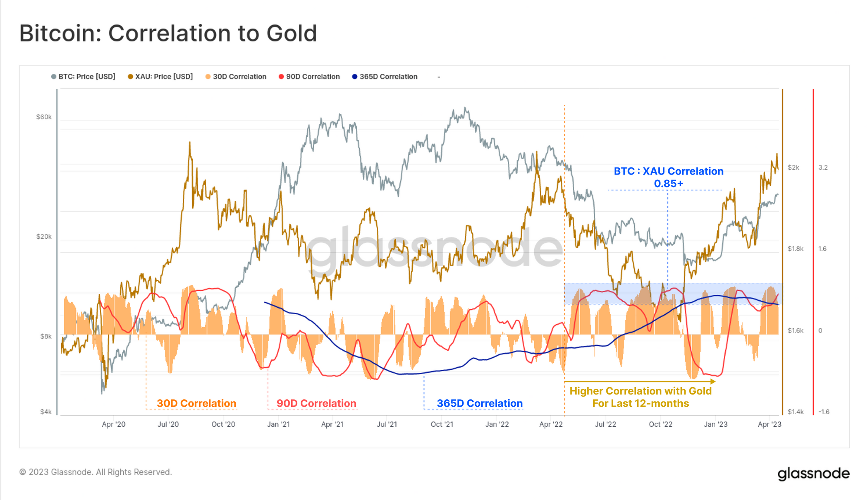Click the $60k BTC price axis label

click(x=44, y=117)
